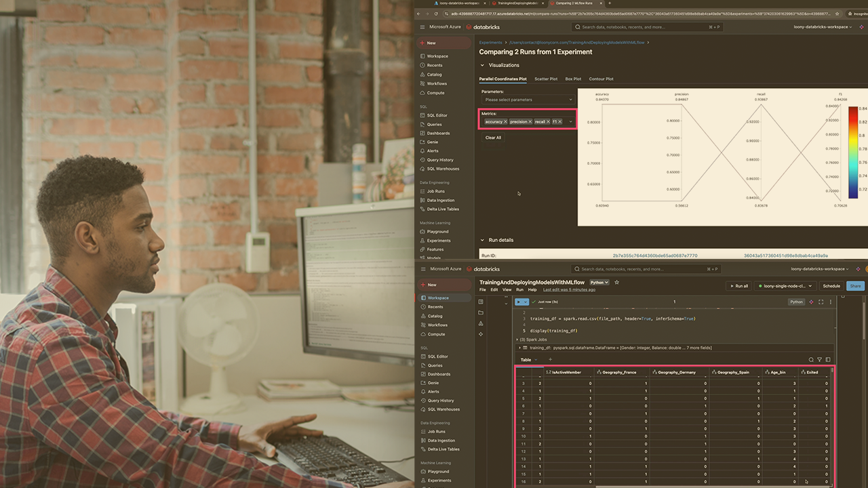868x488 pixels.
Task: Click the table filter funnel icon
Action: 819,360
